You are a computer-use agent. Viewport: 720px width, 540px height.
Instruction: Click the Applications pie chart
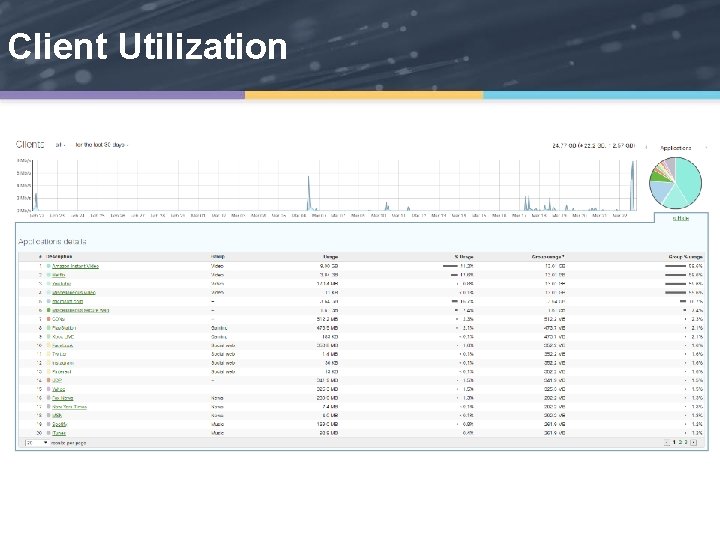(x=675, y=183)
